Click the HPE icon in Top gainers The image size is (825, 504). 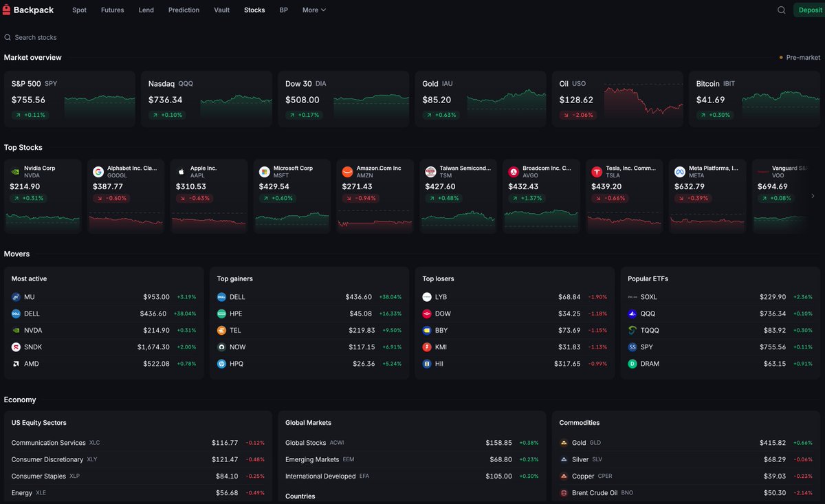pyautogui.click(x=221, y=314)
